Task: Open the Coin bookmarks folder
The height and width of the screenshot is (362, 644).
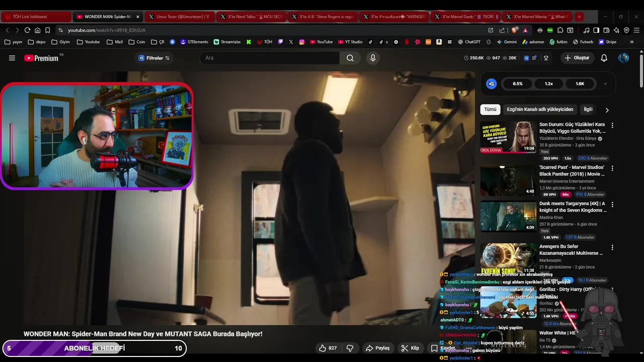Action: tap(136, 42)
